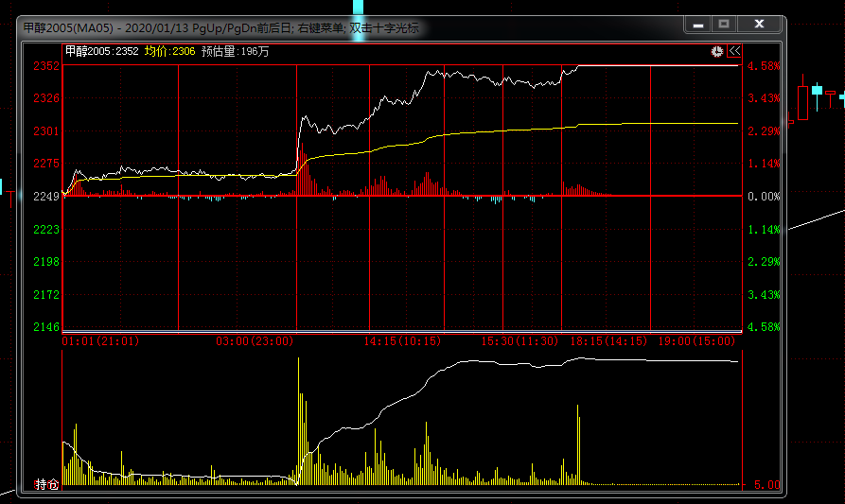Click the 预估量:196万 estimated volume label
845x504 pixels.
[x=235, y=52]
